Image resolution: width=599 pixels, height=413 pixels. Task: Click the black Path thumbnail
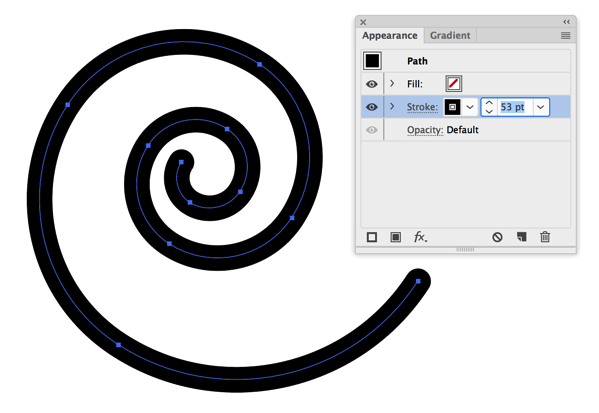372,61
